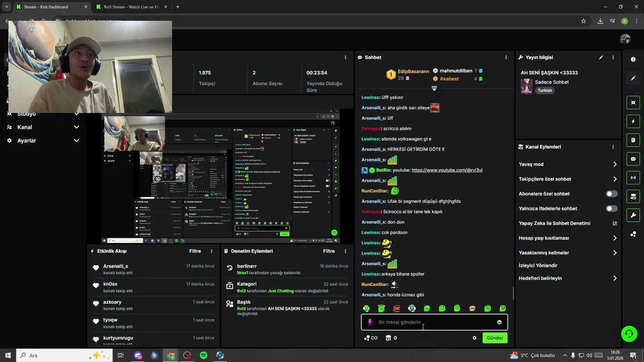Open Filtre in Etkinlik Akışı panel

(x=195, y=251)
